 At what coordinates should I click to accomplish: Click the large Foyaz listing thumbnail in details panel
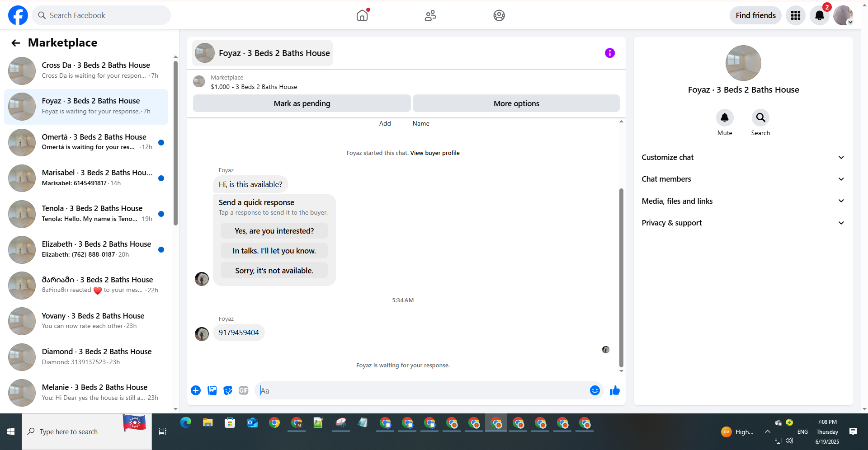(x=743, y=63)
